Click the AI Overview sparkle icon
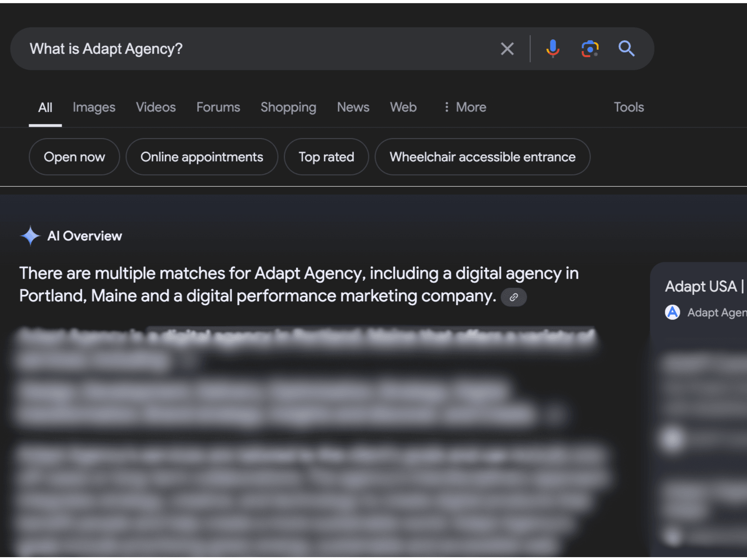 coord(30,236)
